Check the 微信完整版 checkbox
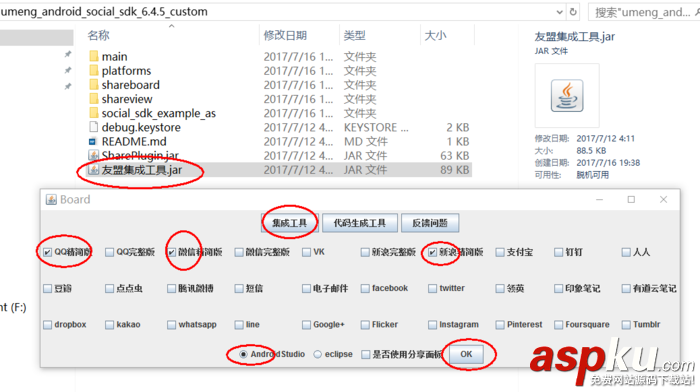The height and width of the screenshot is (392, 700). [x=239, y=252]
